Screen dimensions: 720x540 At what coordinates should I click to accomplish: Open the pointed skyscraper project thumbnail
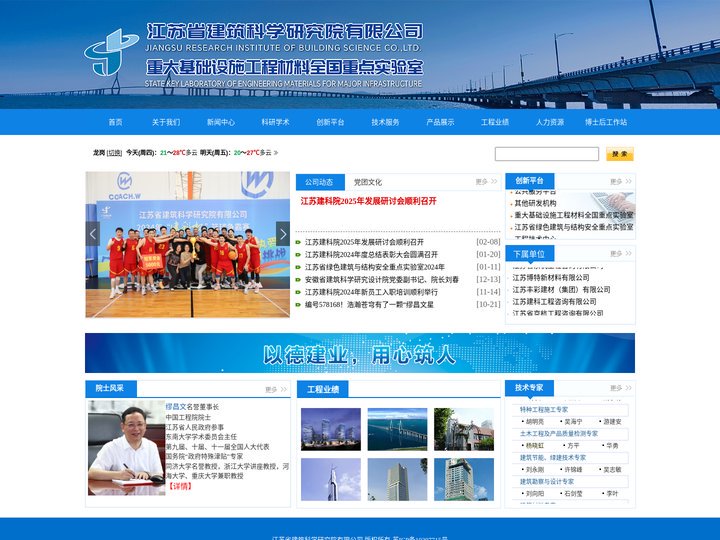pos(331,479)
